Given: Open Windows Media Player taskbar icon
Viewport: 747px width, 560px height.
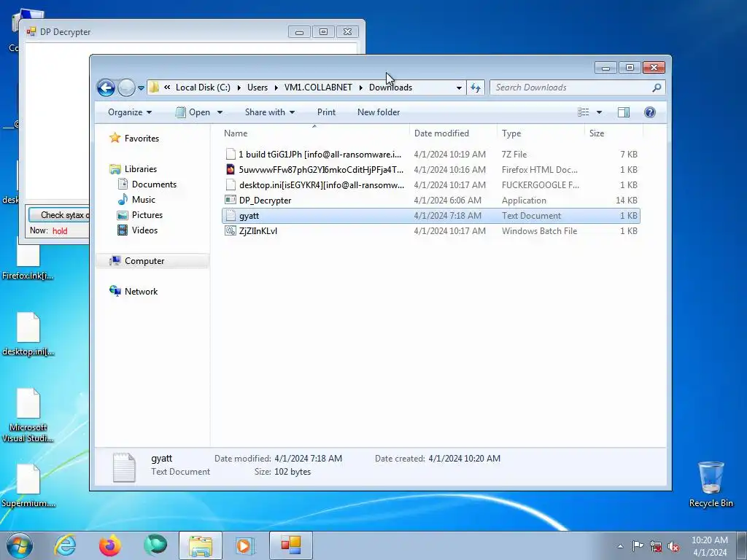Looking at the screenshot, I should pyautogui.click(x=245, y=545).
